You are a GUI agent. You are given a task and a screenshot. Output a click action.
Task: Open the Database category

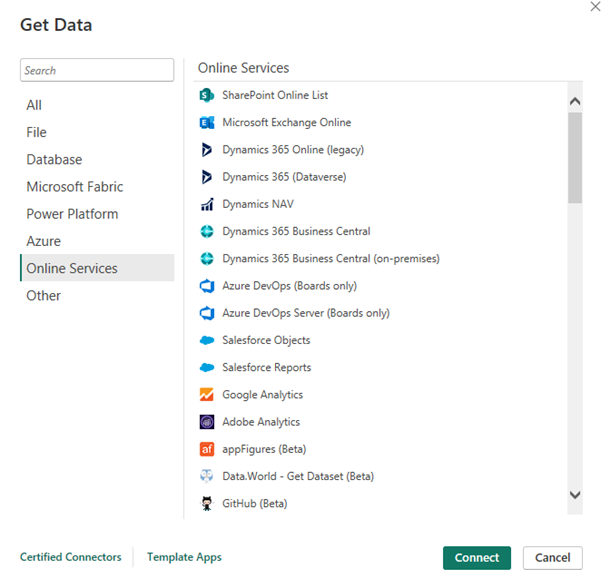pos(97,159)
